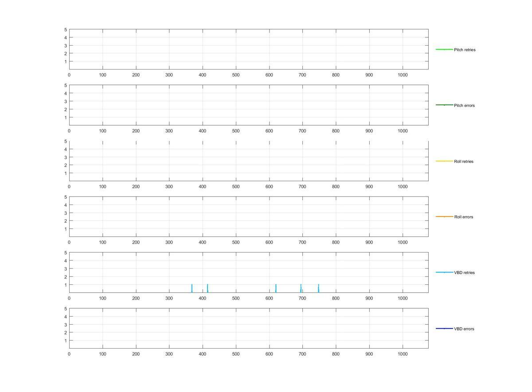Screen dimensions: 532x392
Task: Select the yellow Roll retries legend line
Action: tap(444, 161)
